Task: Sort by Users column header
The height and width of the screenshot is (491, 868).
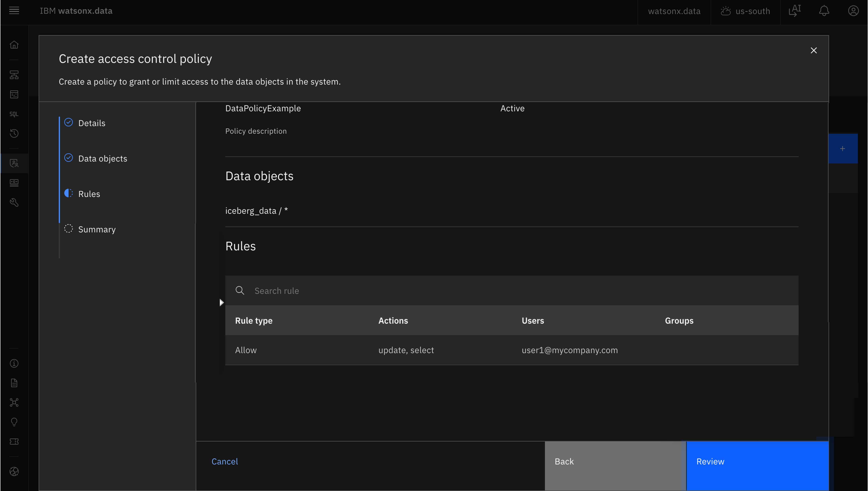Action: pos(532,320)
